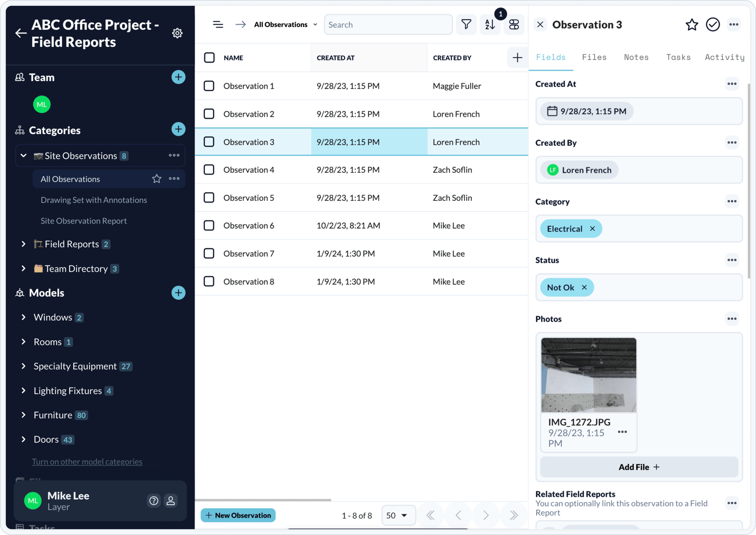This screenshot has width=756, height=535.
Task: Open Category field options menu
Action: [x=732, y=201]
